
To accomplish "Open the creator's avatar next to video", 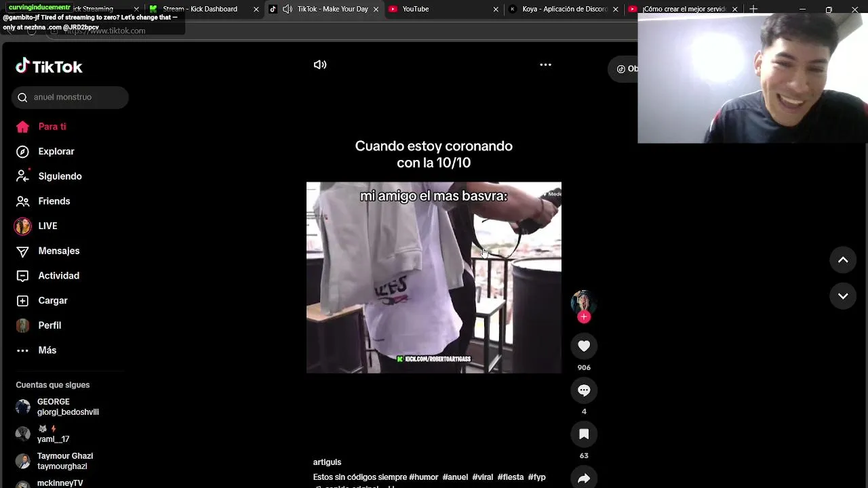I will pos(583,303).
